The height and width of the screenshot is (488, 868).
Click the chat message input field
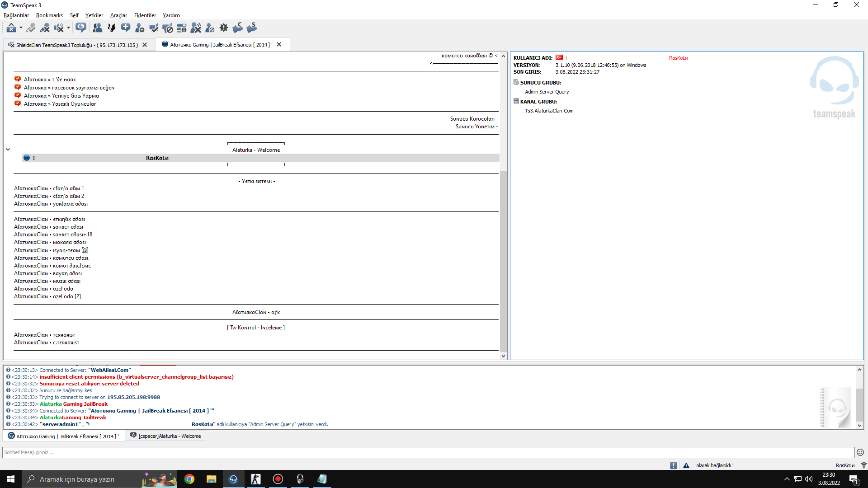point(428,452)
